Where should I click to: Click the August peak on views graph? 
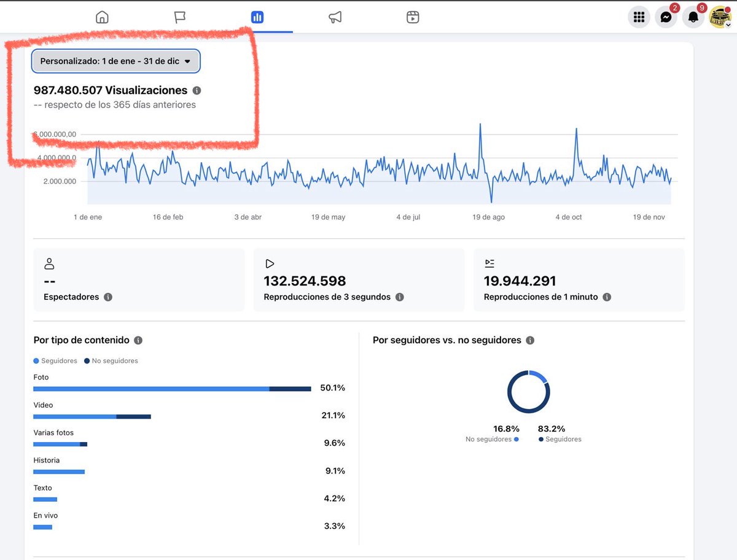(480, 125)
